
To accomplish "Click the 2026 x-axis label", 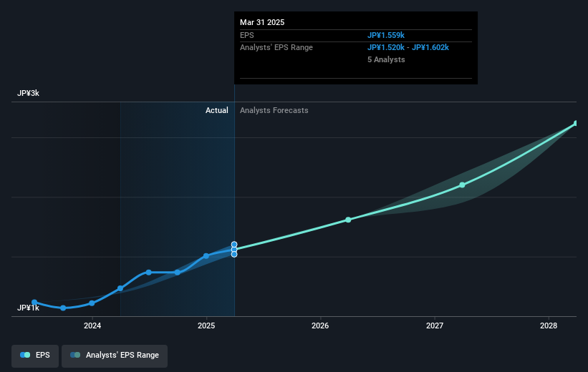I will point(320,325).
